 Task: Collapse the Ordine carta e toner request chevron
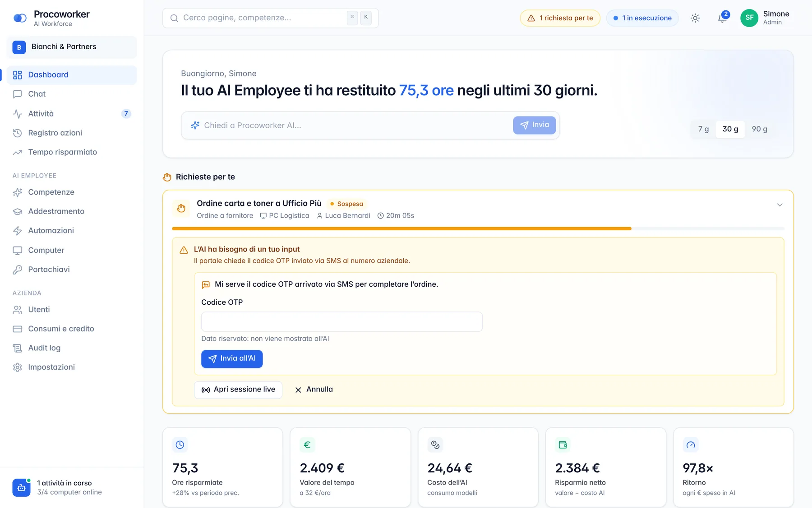(x=780, y=205)
